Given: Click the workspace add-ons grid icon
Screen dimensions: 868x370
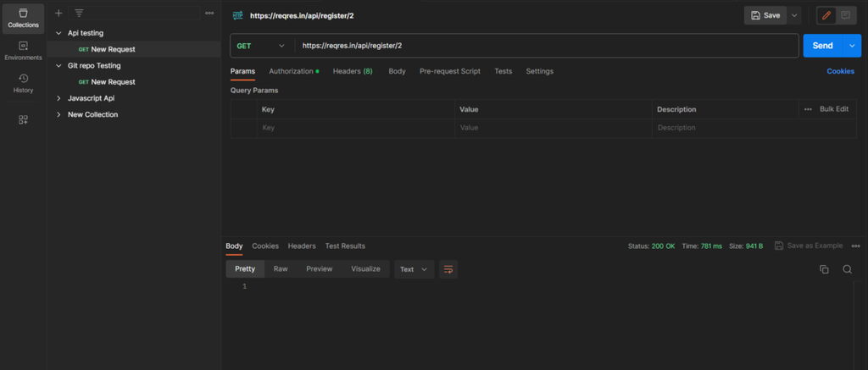Looking at the screenshot, I should click(23, 119).
